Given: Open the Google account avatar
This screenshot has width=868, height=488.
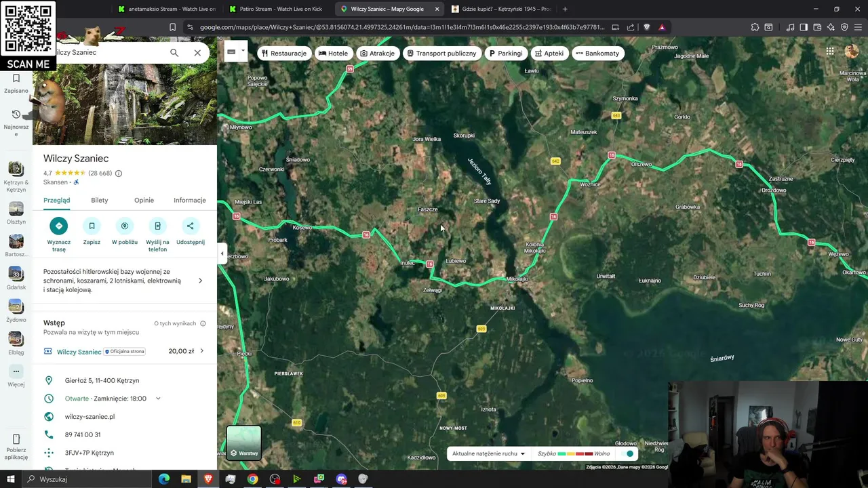Looking at the screenshot, I should point(852,52).
